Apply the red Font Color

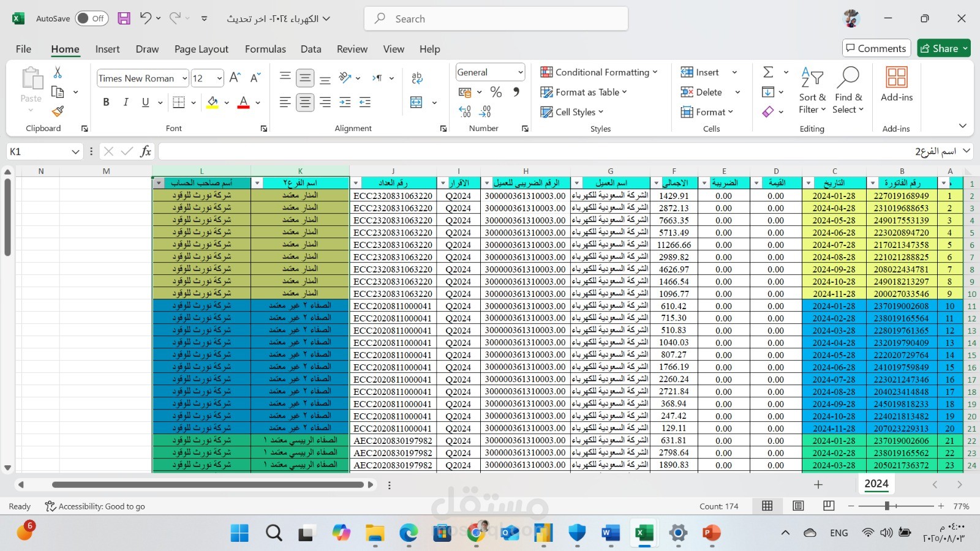[x=243, y=102]
